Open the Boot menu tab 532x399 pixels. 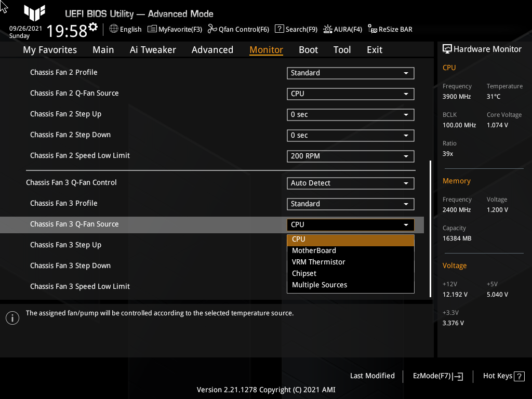pos(308,49)
